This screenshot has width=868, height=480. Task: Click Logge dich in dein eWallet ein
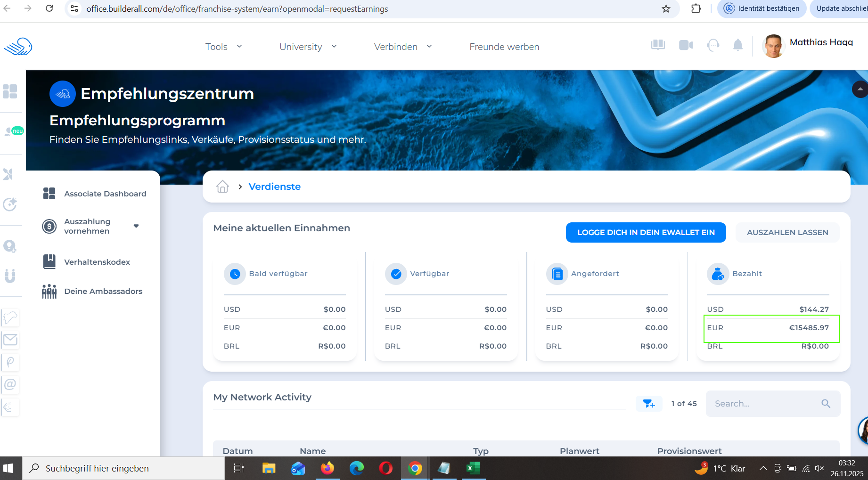(646, 232)
